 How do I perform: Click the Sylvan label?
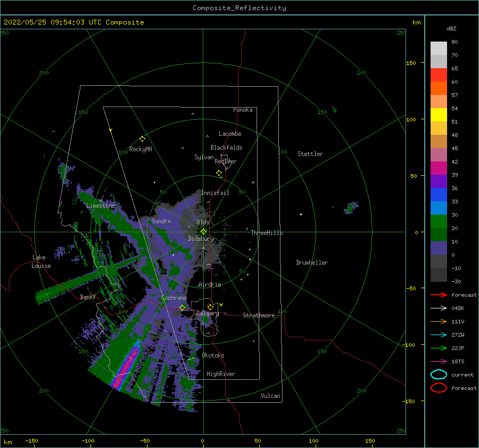click(204, 157)
